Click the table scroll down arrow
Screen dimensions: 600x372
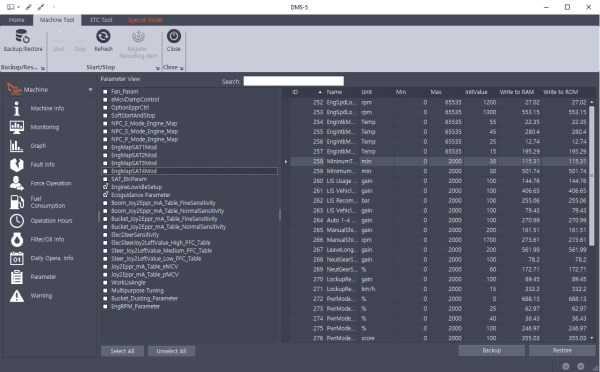pyautogui.click(x=592, y=338)
